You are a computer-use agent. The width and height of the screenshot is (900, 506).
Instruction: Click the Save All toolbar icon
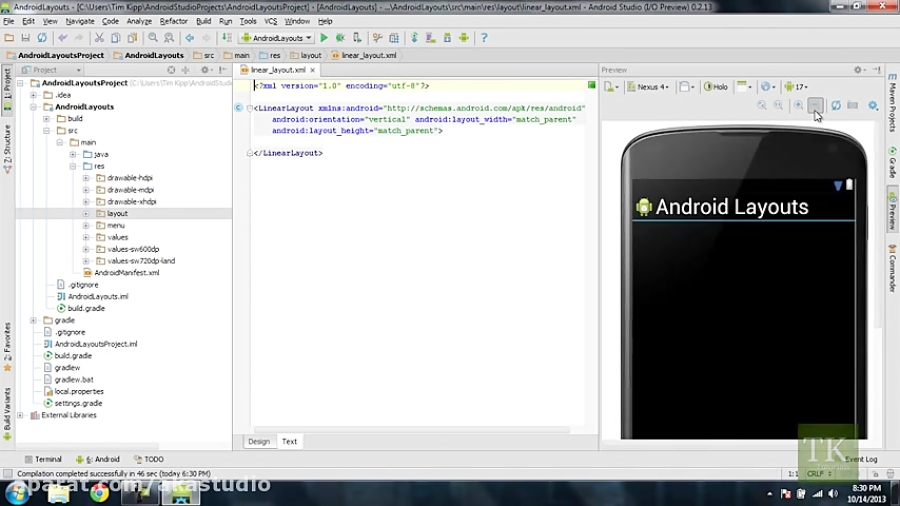coord(26,38)
